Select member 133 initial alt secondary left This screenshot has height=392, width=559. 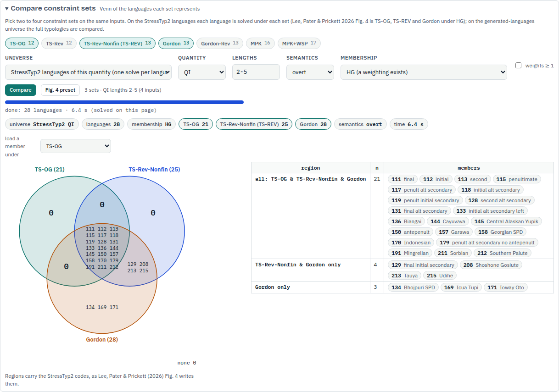click(x=490, y=211)
